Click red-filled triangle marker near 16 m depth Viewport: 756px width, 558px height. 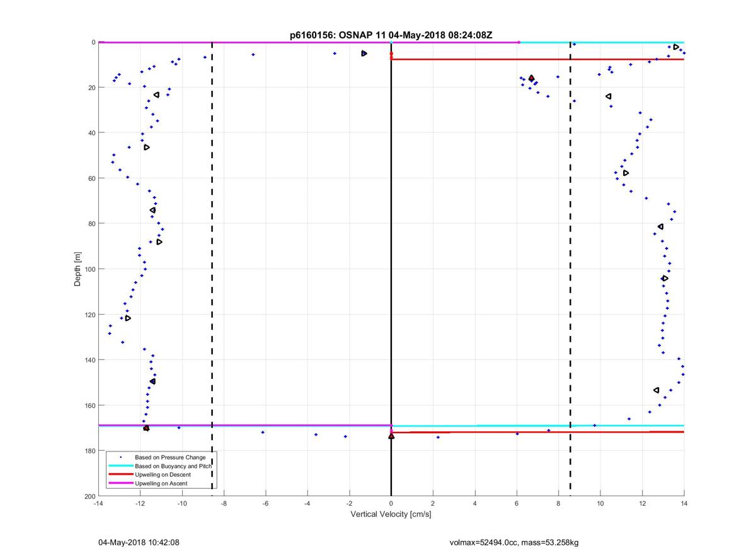(x=531, y=78)
